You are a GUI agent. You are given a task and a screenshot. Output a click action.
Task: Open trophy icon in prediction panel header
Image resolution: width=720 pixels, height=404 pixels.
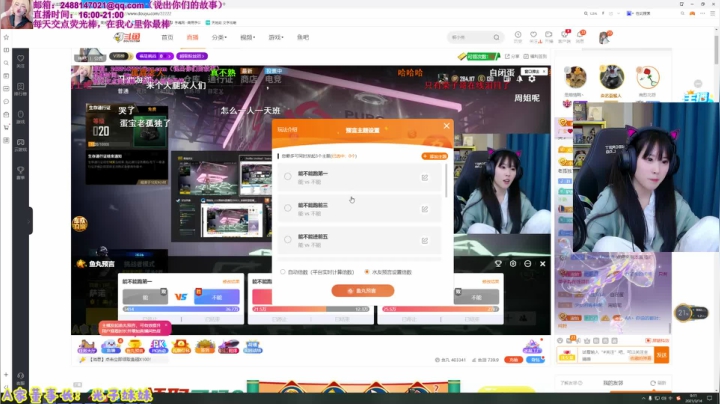498,264
